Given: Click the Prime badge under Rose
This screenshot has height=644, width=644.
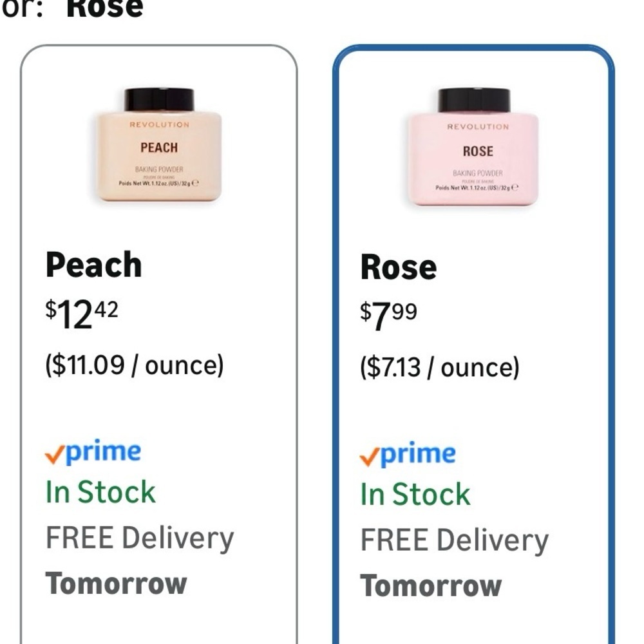Looking at the screenshot, I should point(408,451).
